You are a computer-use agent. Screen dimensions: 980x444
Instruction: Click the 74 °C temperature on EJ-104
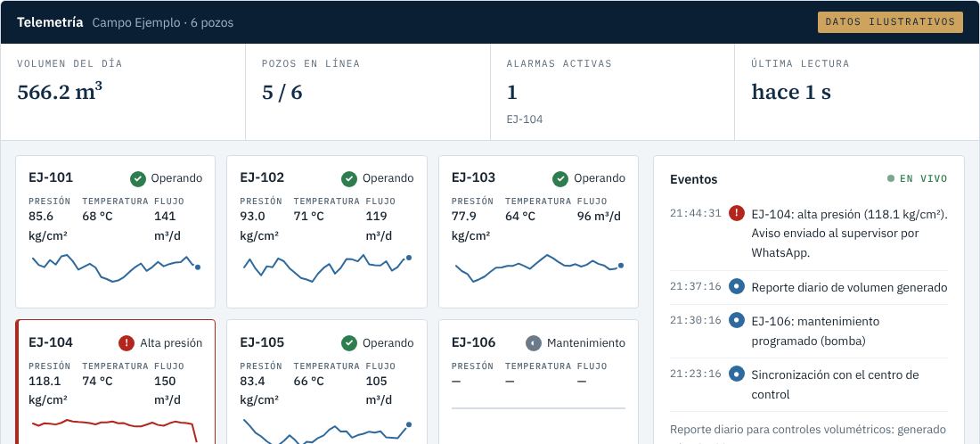pyautogui.click(x=97, y=382)
